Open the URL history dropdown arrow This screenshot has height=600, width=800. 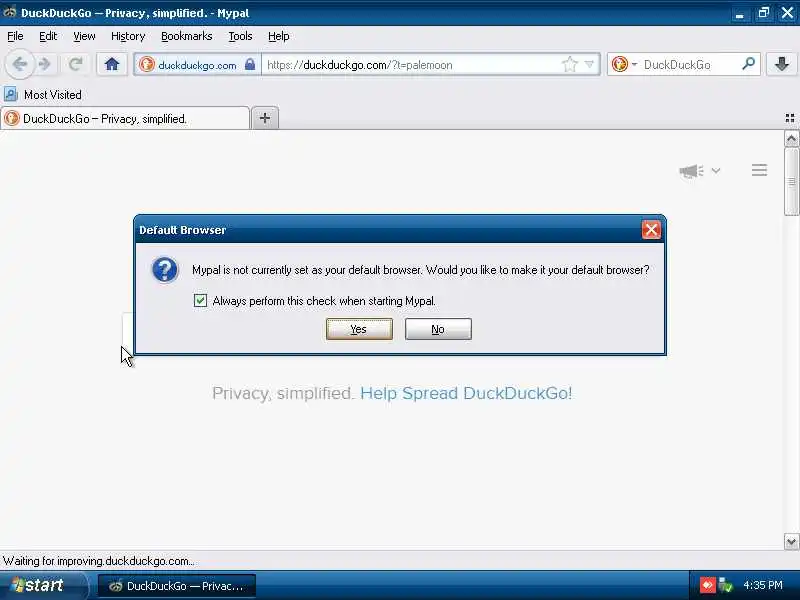589,65
